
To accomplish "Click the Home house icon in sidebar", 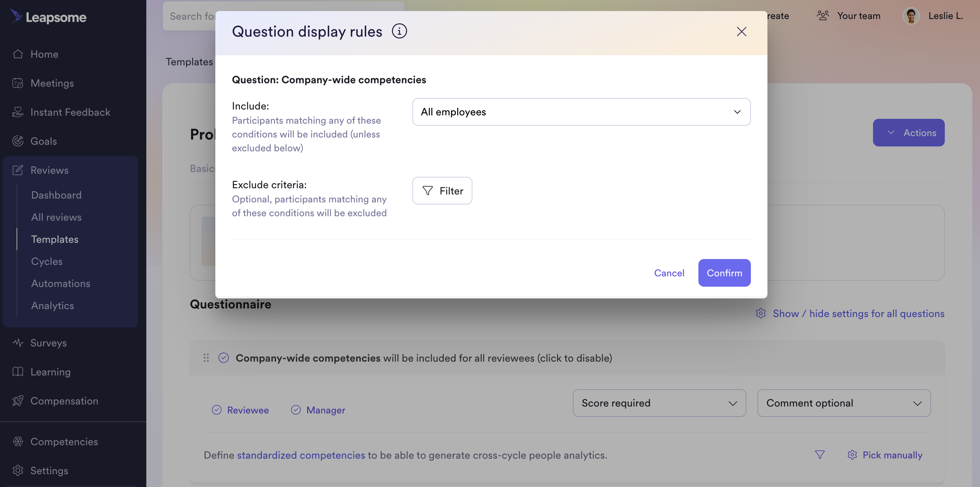I will pos(18,54).
